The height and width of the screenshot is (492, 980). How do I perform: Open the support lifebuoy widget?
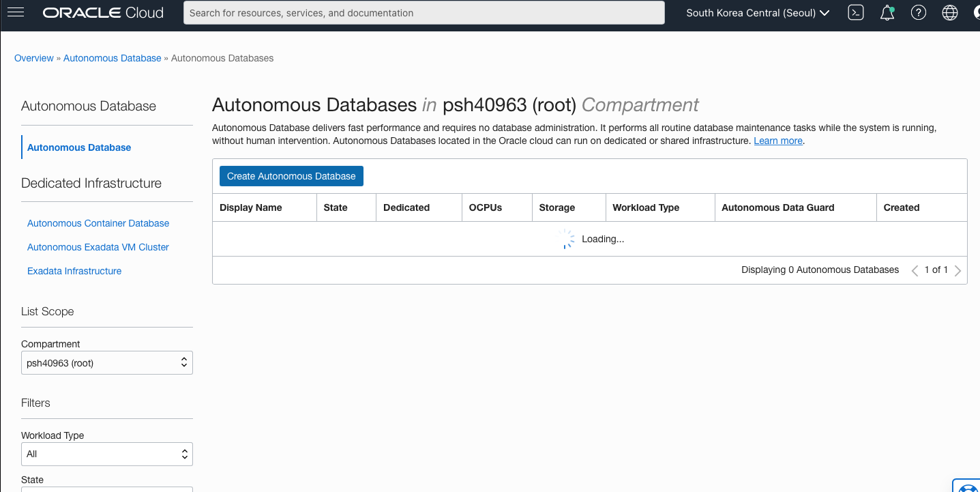click(966, 486)
